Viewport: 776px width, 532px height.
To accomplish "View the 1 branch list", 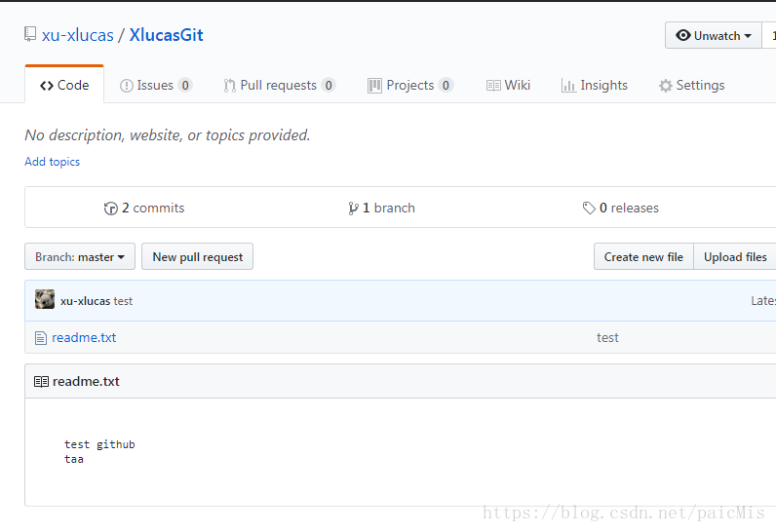I will (x=381, y=208).
